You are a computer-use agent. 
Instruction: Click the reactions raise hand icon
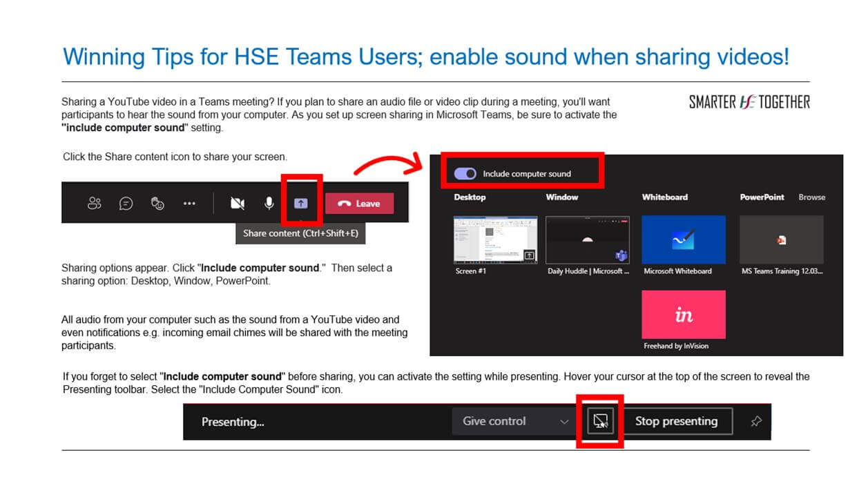click(158, 203)
